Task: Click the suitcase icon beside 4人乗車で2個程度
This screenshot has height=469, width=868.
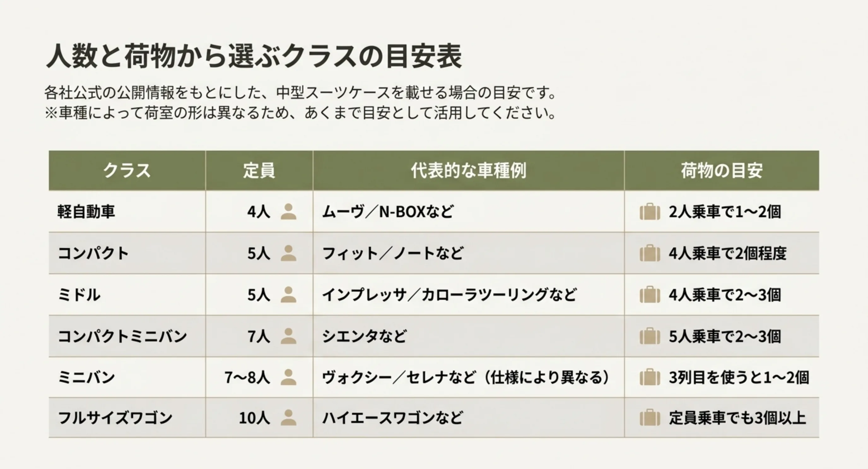Action: 650,253
